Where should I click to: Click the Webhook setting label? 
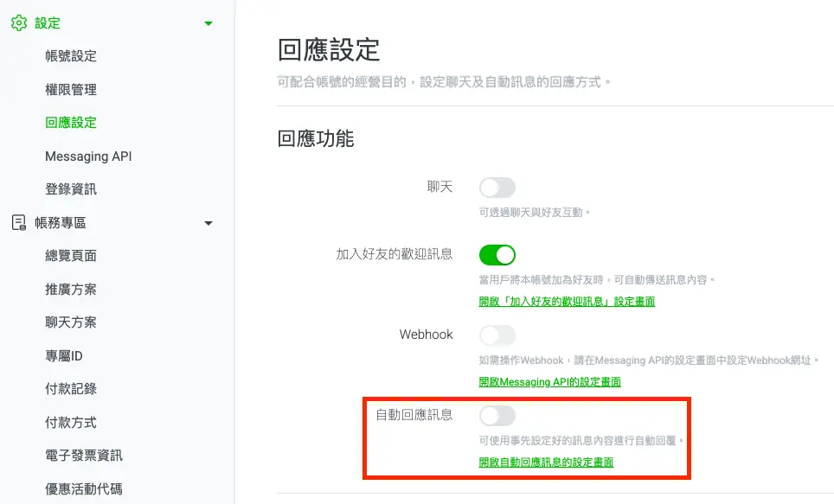coord(426,335)
